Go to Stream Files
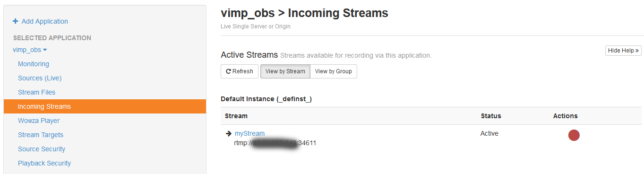The image size is (644, 174). pos(36,92)
